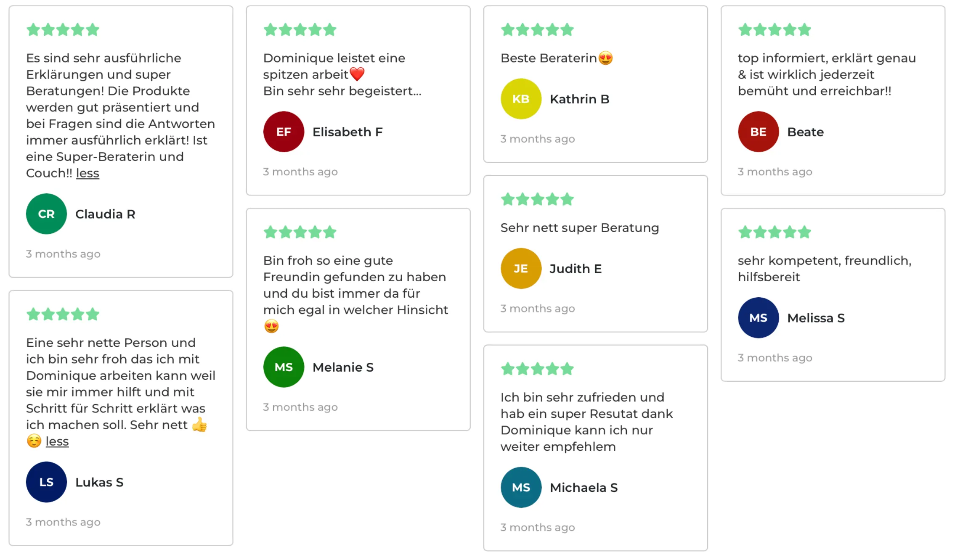Click the heart-eyes emoji in Kathrin B's review
955x560 pixels.
605,58
